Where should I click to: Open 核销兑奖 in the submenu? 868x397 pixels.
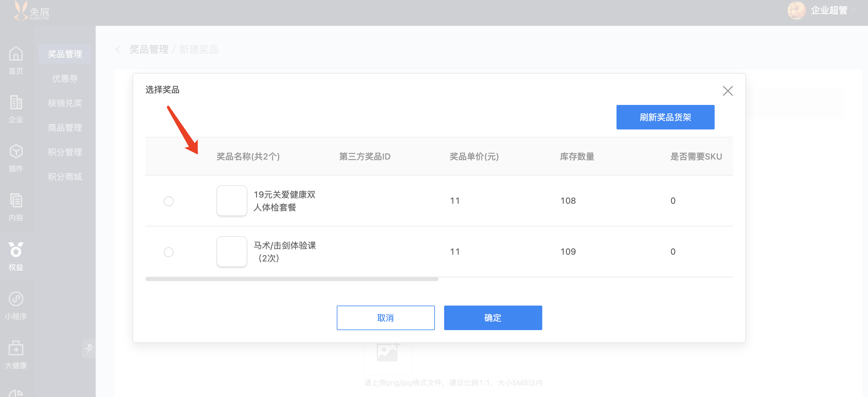(65, 103)
